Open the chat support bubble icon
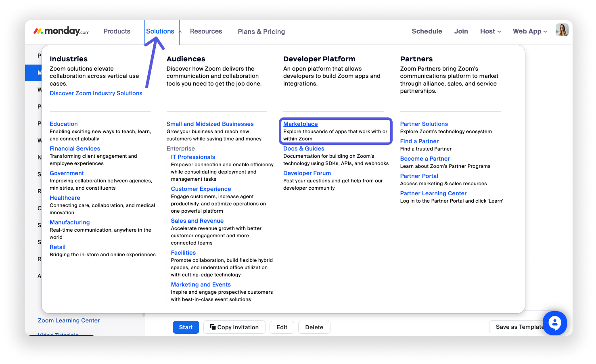The width and height of the screenshot is (596, 364). pyautogui.click(x=555, y=323)
